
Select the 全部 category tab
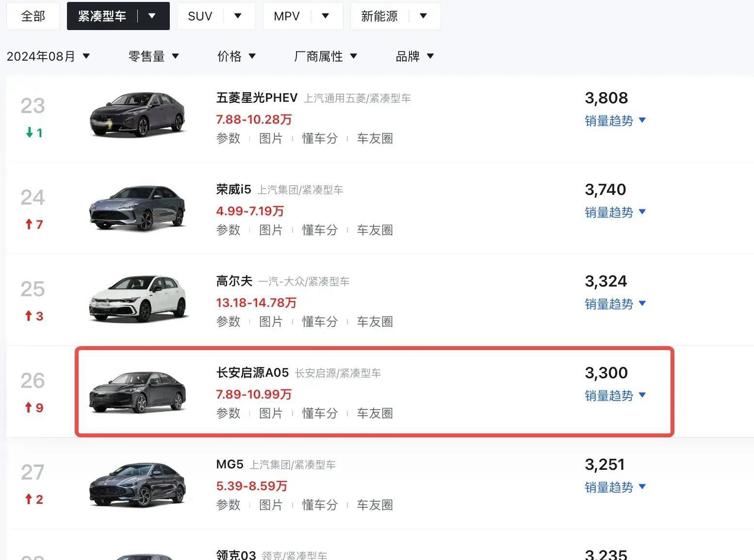(x=33, y=16)
